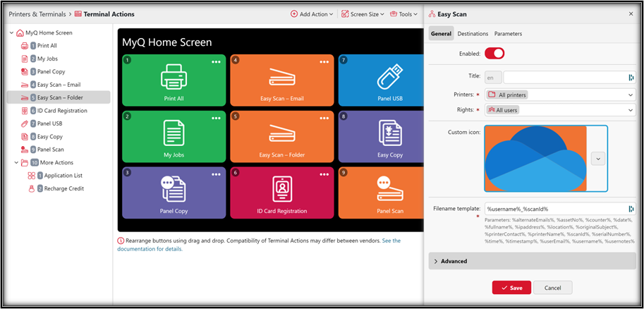The width and height of the screenshot is (644, 309).
Task: Open the three-dot menu on Panel Copy tile
Action: coord(216,174)
